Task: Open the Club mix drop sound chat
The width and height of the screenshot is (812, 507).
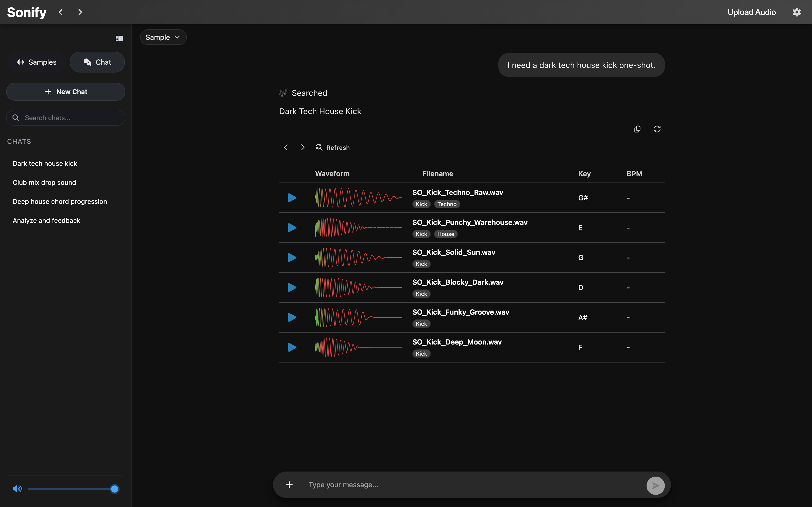Action: point(44,183)
